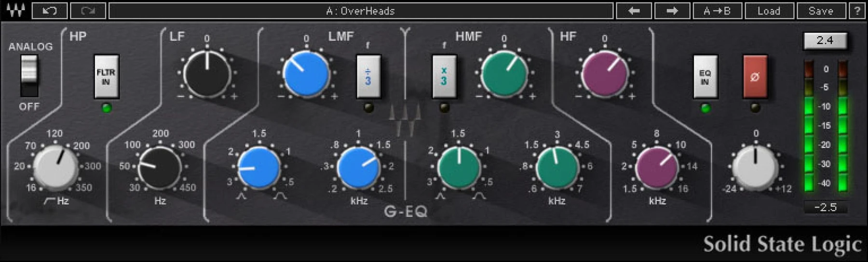Toggle the EQ IN button
The height and width of the screenshot is (262, 868).
[x=705, y=77]
